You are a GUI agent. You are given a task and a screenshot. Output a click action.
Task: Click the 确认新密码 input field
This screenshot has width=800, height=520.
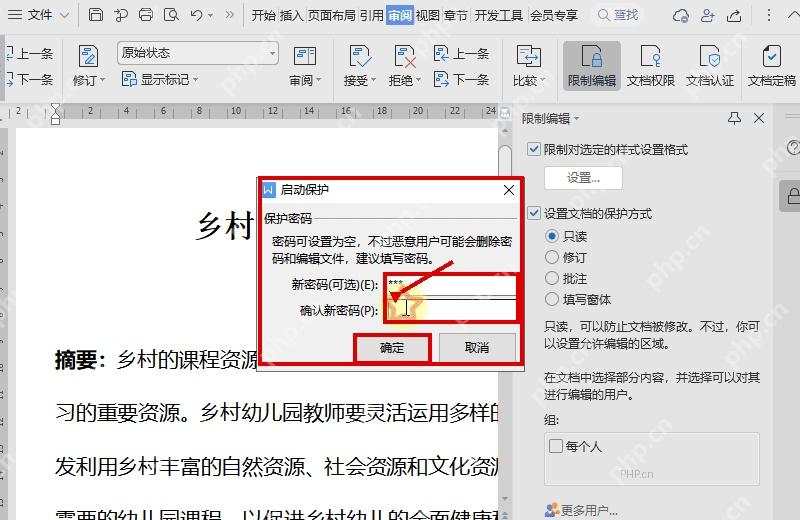tap(451, 310)
